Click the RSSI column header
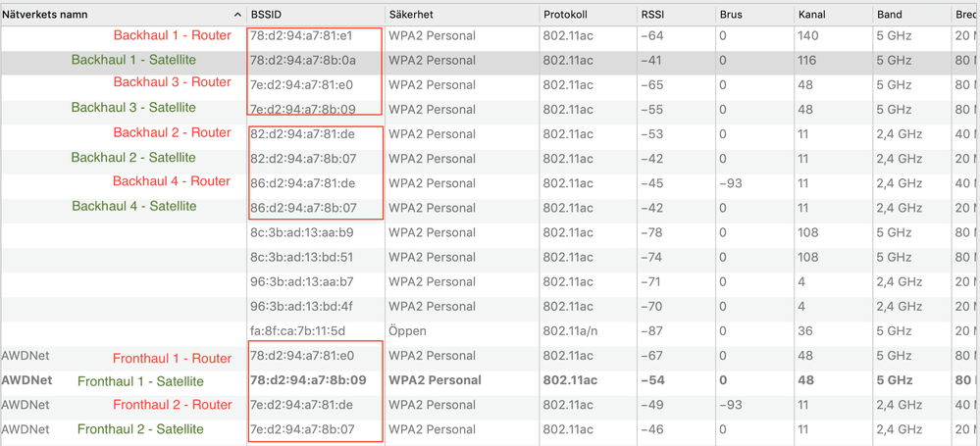Viewport: 980px width, 446px height. tap(654, 15)
